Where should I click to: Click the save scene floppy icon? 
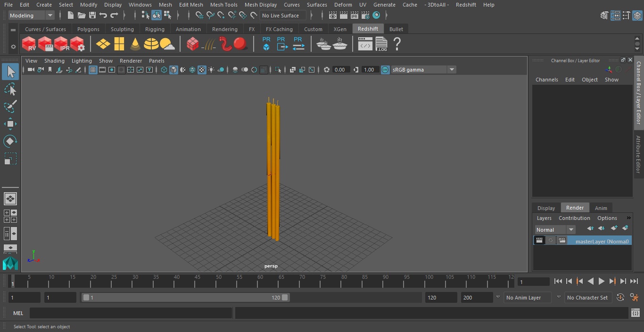click(92, 16)
